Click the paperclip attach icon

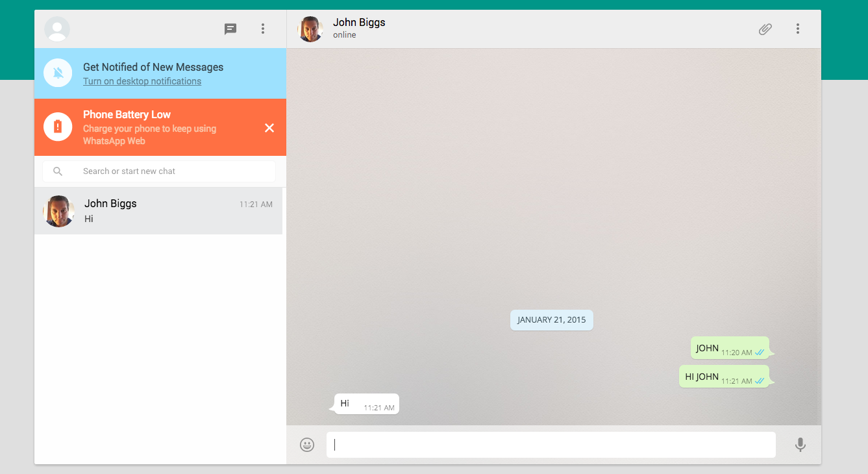[765, 29]
